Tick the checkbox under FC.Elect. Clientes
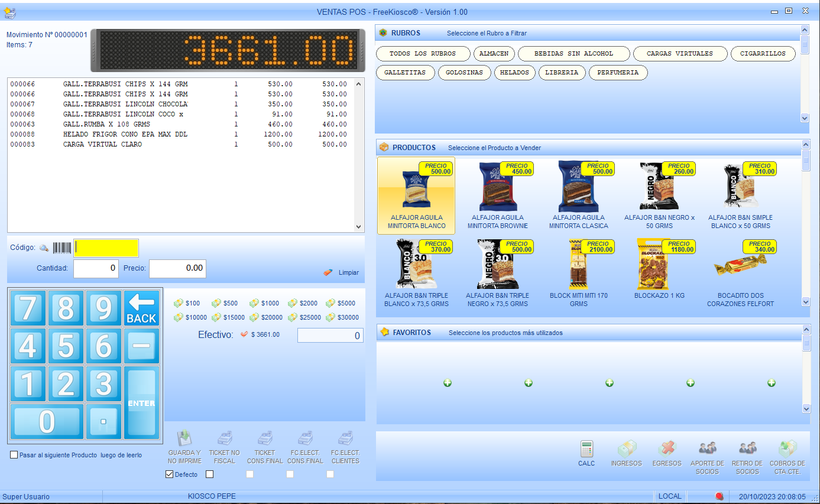Screen dimensions: 820x504 pos(330,474)
